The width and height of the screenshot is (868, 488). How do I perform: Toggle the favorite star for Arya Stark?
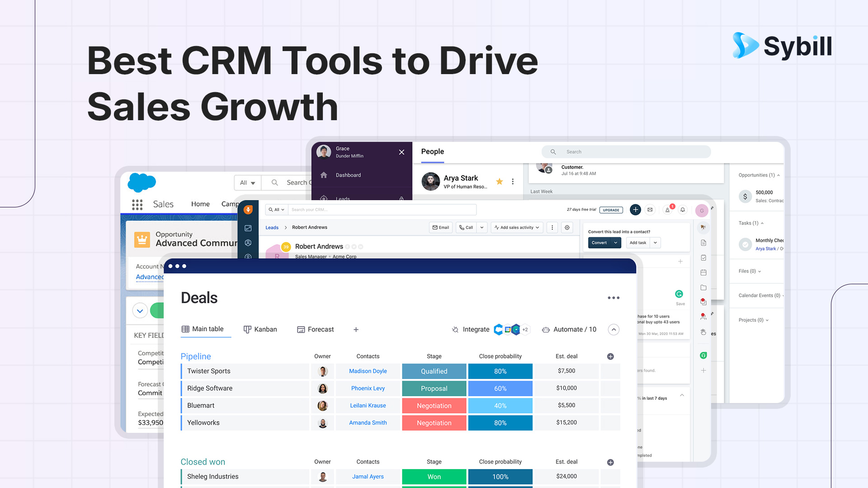pyautogui.click(x=499, y=181)
